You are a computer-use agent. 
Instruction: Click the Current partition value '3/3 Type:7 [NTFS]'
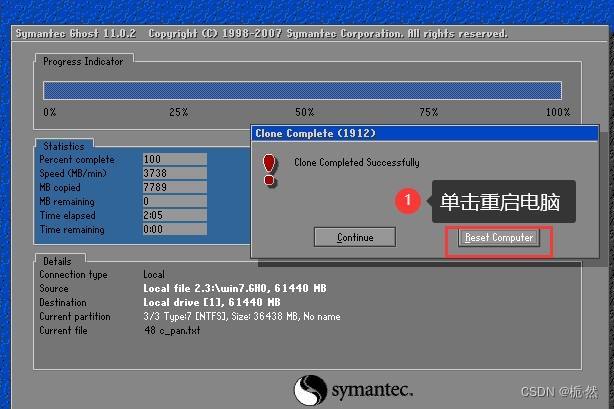tap(185, 317)
